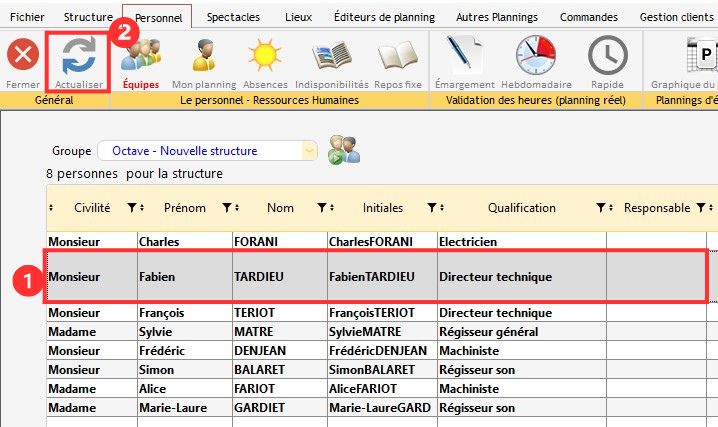
Task: Open the Absences sun icon
Action: pyautogui.click(x=266, y=56)
